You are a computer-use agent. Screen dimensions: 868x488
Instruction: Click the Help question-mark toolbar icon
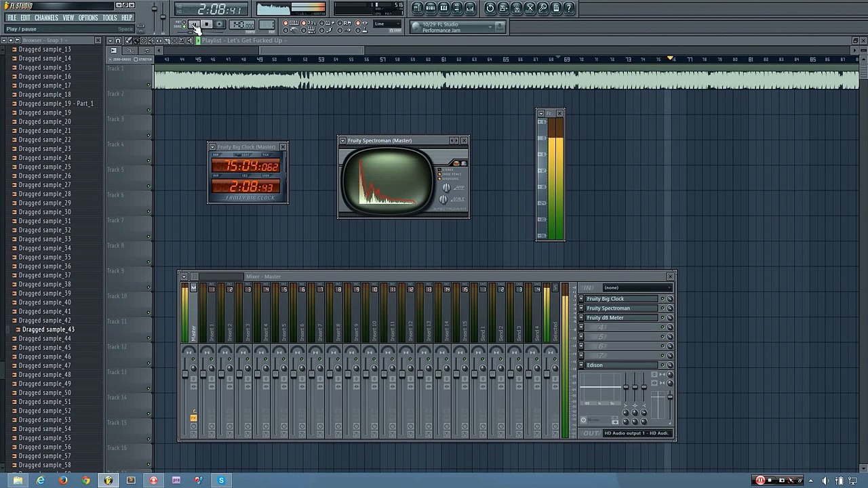569,8
